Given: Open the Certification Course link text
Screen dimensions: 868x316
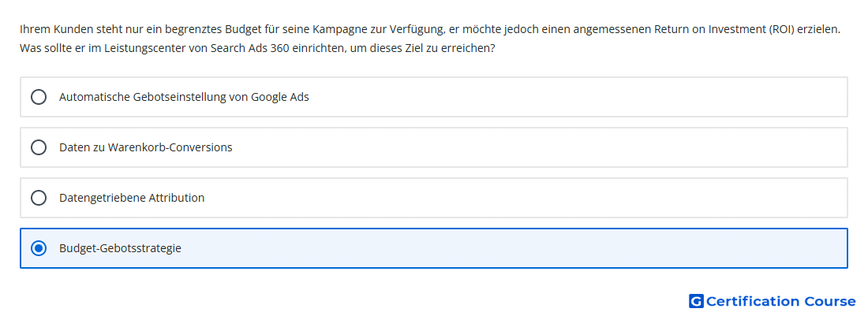Looking at the screenshot, I should click(780, 301).
